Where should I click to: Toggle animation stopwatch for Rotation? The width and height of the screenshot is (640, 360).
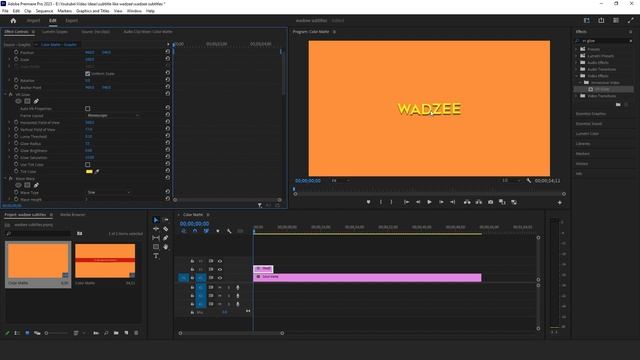pyautogui.click(x=16, y=80)
